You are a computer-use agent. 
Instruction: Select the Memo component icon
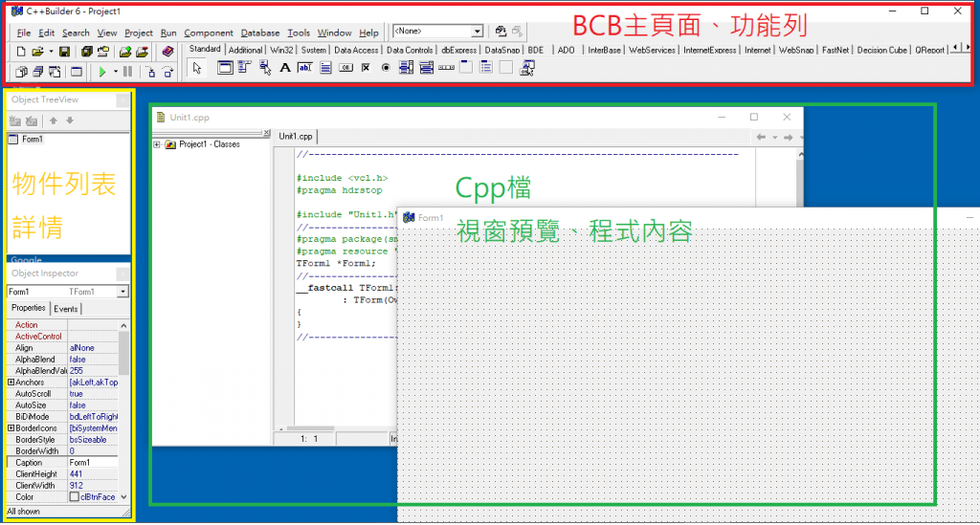click(x=325, y=68)
